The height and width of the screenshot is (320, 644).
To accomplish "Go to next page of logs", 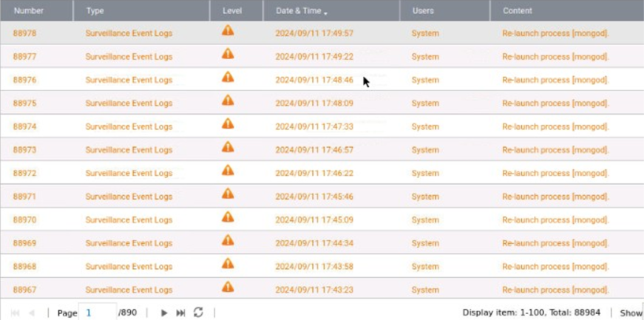I will [164, 313].
